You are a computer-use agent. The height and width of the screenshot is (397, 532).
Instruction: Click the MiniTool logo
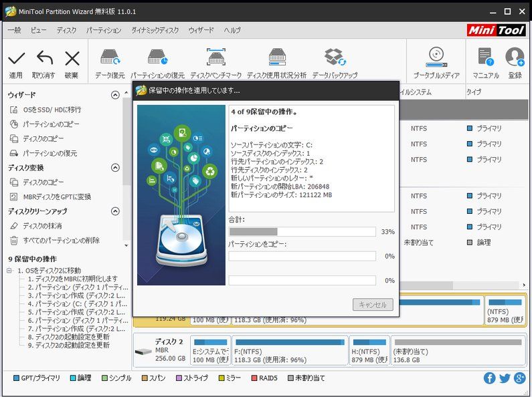(496, 30)
